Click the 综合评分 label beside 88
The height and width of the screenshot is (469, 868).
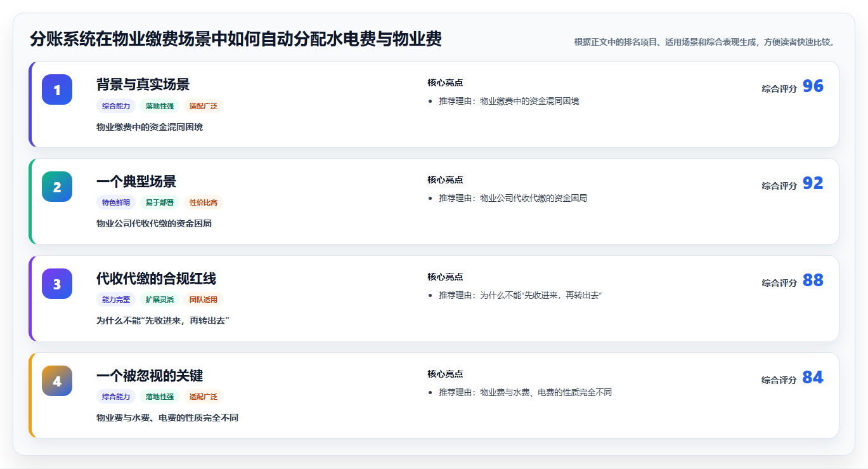tap(779, 283)
